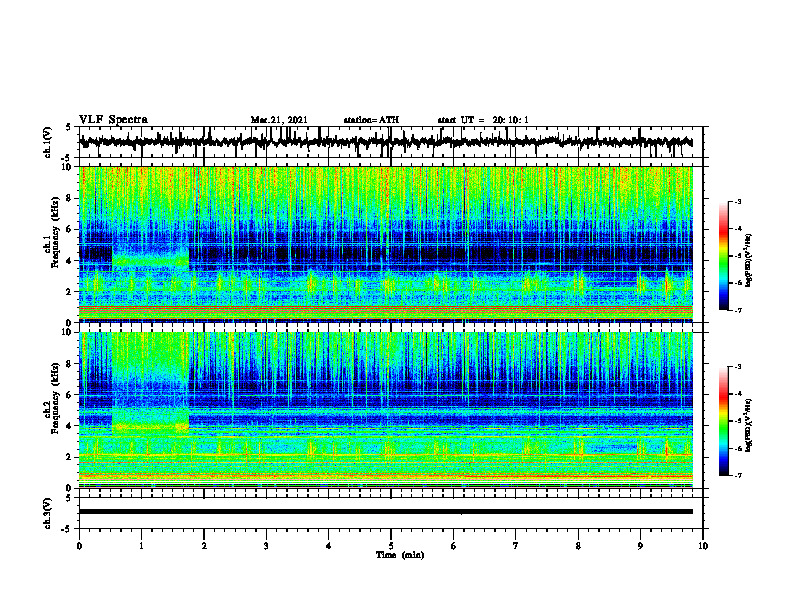Click the "station=ATH" header label
The height and width of the screenshot is (612, 792).
click(371, 120)
